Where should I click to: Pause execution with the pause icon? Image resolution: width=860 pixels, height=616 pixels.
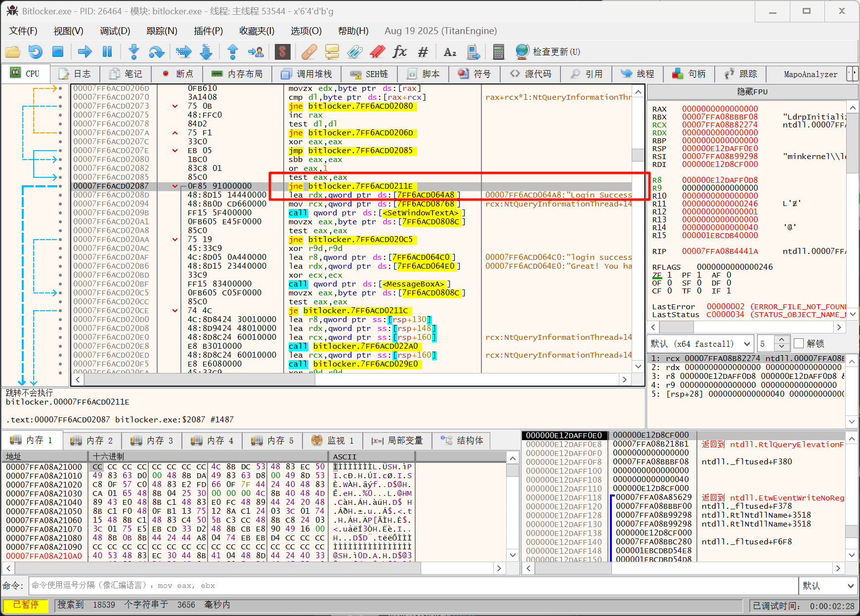tap(107, 51)
